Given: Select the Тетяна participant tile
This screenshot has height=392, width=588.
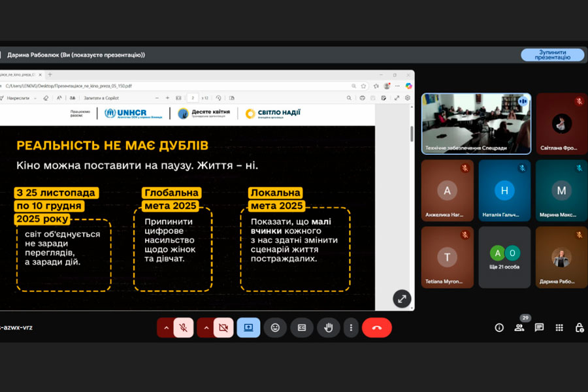Looking at the screenshot, I should (x=448, y=257).
